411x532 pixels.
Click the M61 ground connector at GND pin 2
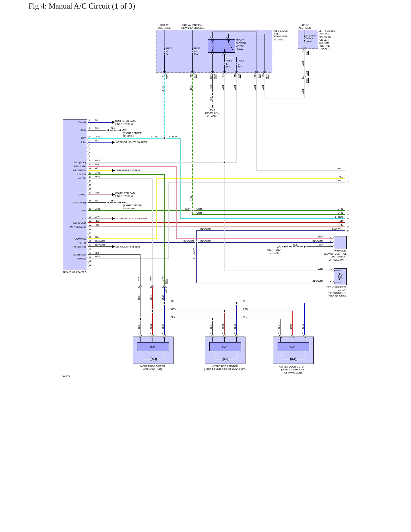[121, 130]
